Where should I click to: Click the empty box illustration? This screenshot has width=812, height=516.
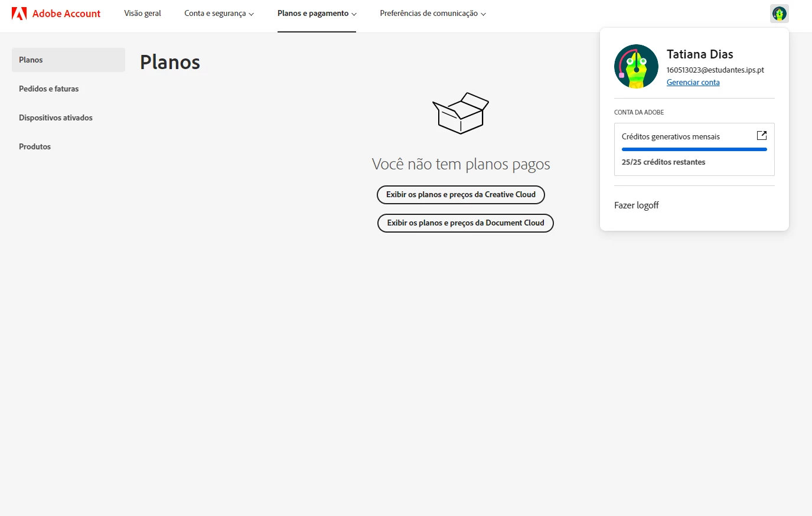[461, 113]
